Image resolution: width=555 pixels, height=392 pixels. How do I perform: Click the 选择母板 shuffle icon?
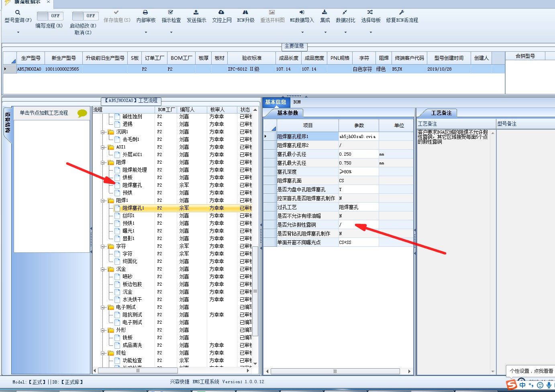click(x=370, y=12)
